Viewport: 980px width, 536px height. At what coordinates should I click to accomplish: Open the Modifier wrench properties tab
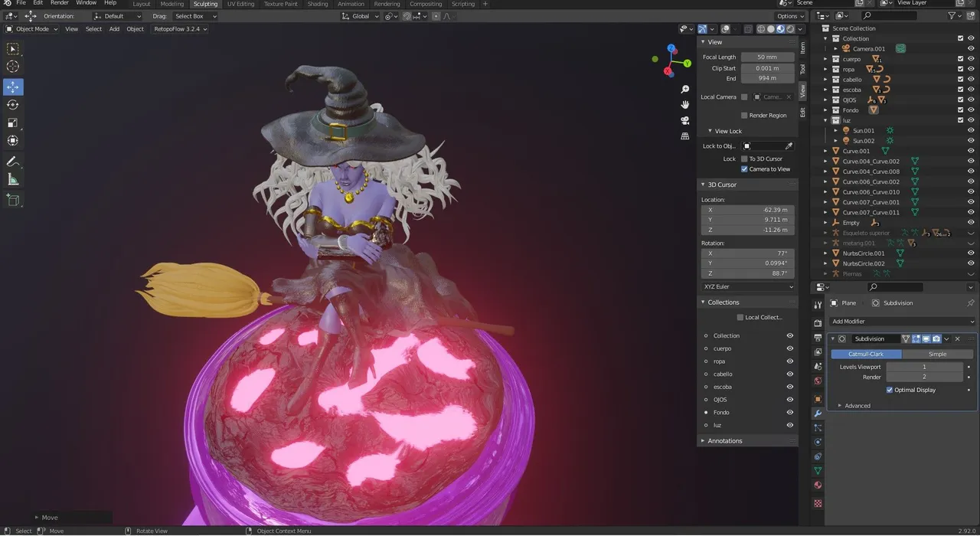coord(818,413)
